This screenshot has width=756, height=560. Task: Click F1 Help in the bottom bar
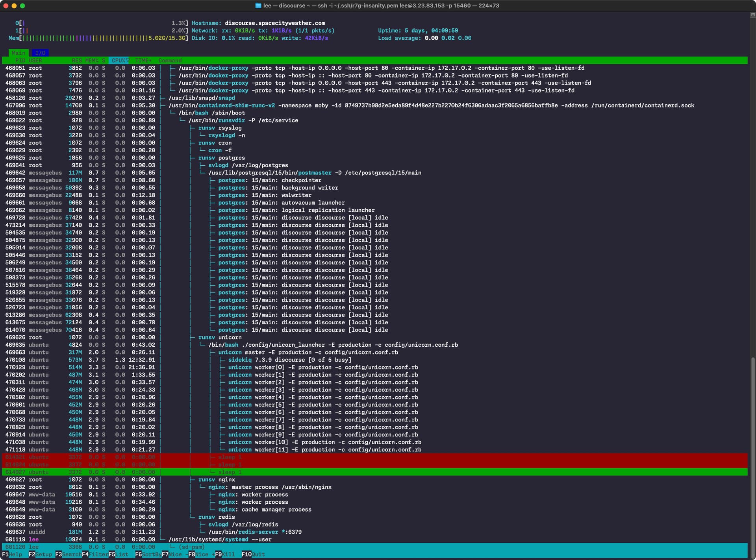click(12, 554)
